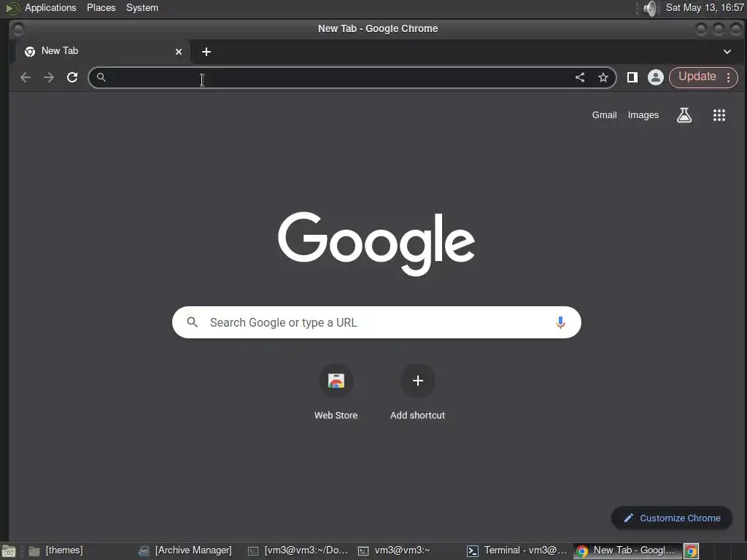
Task: Reload the current page
Action: tap(72, 77)
